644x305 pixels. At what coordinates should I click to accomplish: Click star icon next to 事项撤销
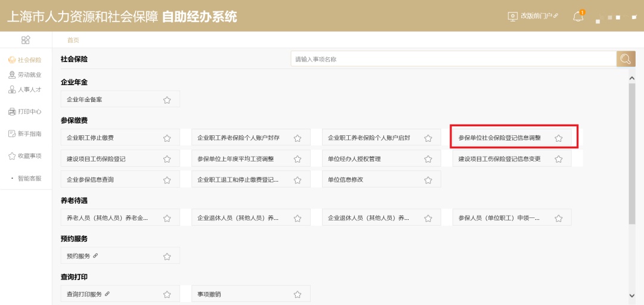pyautogui.click(x=297, y=294)
